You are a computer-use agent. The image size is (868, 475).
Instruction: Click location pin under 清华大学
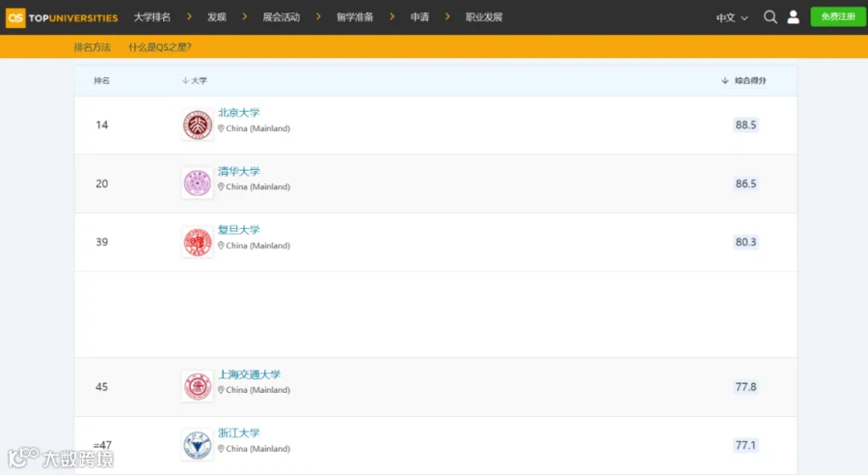(221, 186)
